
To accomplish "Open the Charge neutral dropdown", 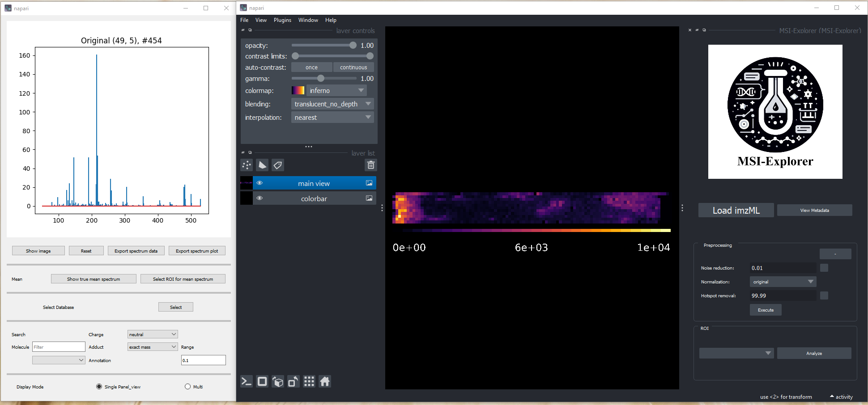I will pyautogui.click(x=153, y=334).
